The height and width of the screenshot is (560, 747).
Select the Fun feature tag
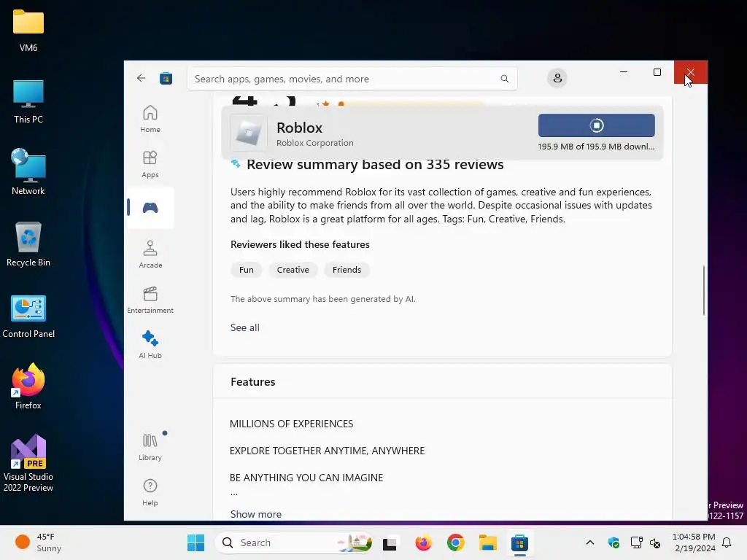247,270
